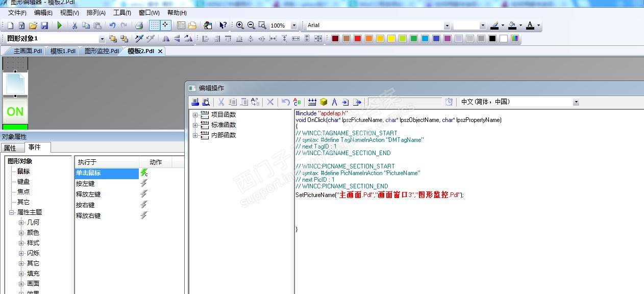Open the font size dropdown
644x294 pixels.
coord(483,26)
